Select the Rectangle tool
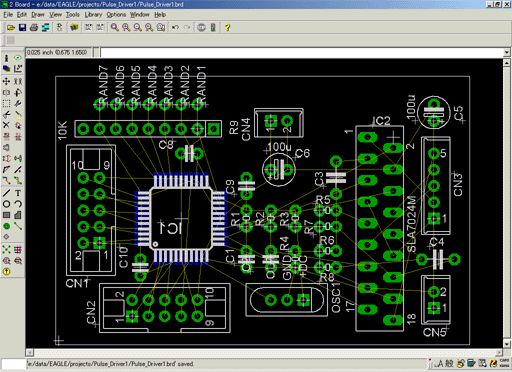The height and width of the screenshot is (372, 512). click(6, 215)
